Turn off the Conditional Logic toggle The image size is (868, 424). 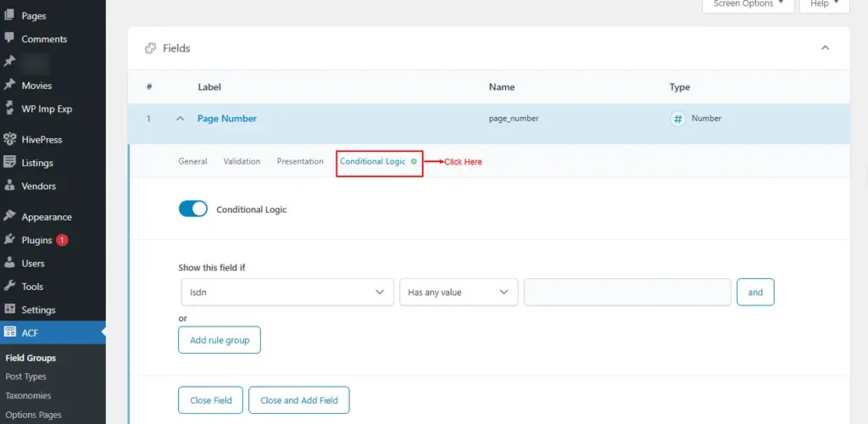click(193, 209)
